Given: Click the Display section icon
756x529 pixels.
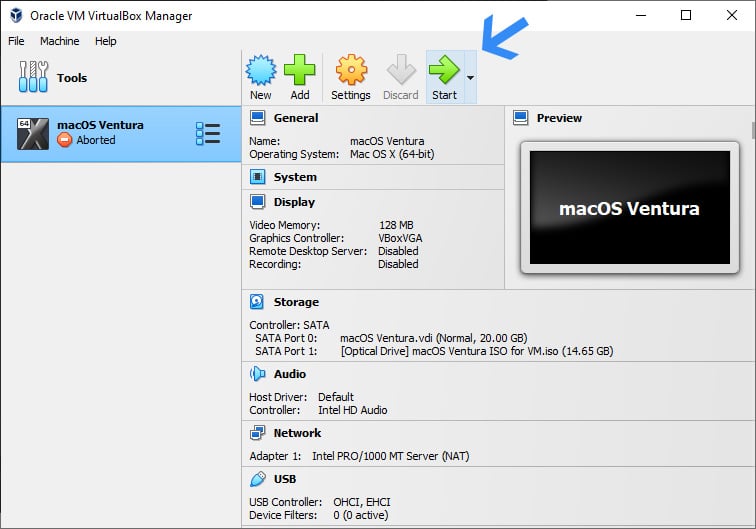Looking at the screenshot, I should click(x=257, y=202).
